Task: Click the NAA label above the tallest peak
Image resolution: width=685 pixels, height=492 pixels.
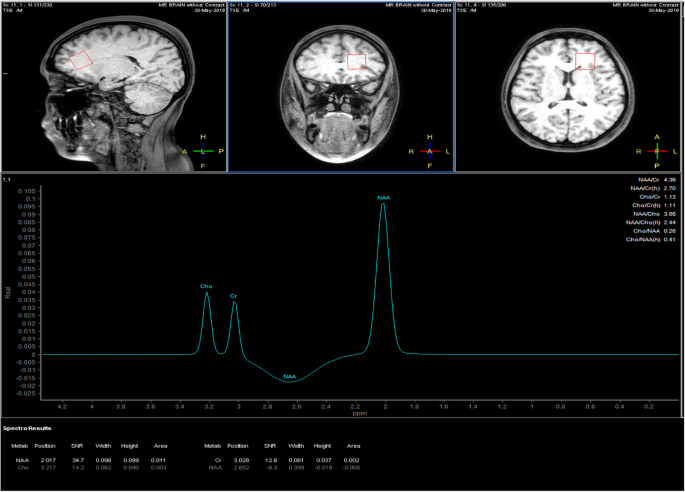Action: [x=384, y=197]
